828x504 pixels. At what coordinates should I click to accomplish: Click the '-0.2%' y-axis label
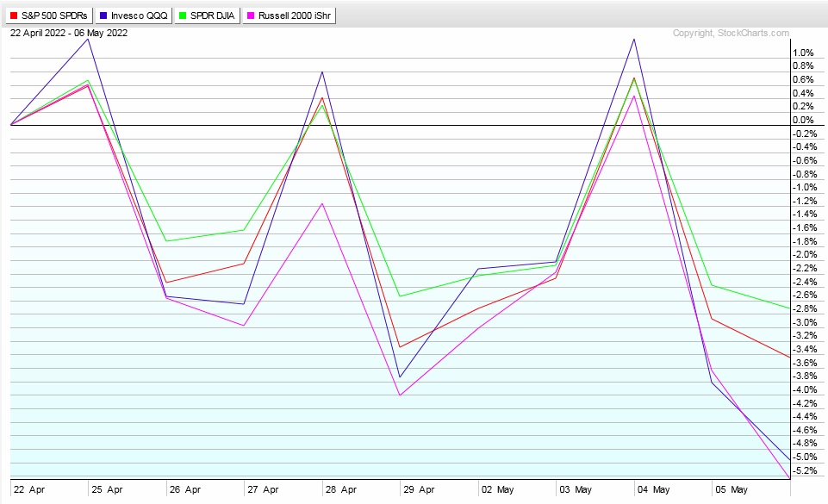[805, 134]
